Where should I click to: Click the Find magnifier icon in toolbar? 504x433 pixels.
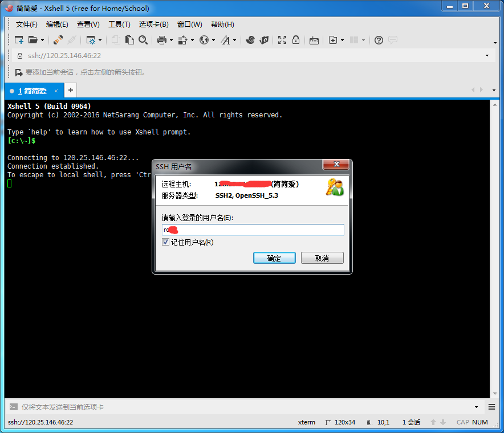coord(143,40)
